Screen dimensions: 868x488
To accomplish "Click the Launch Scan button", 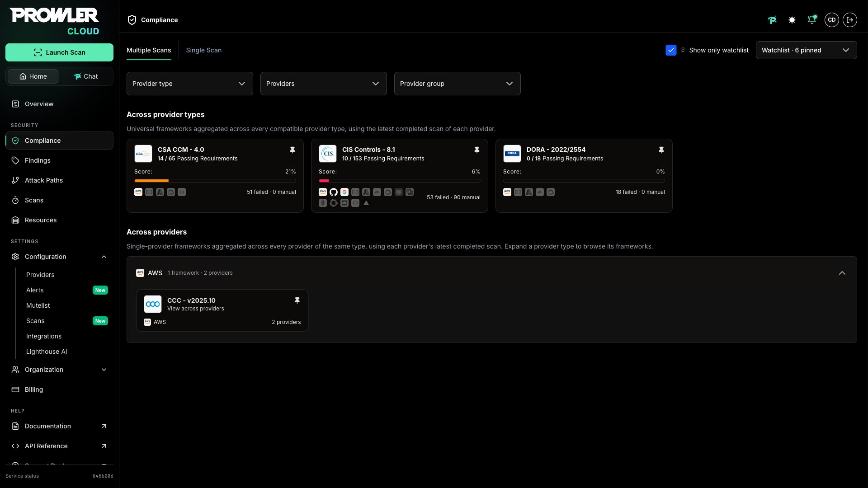I will point(59,52).
